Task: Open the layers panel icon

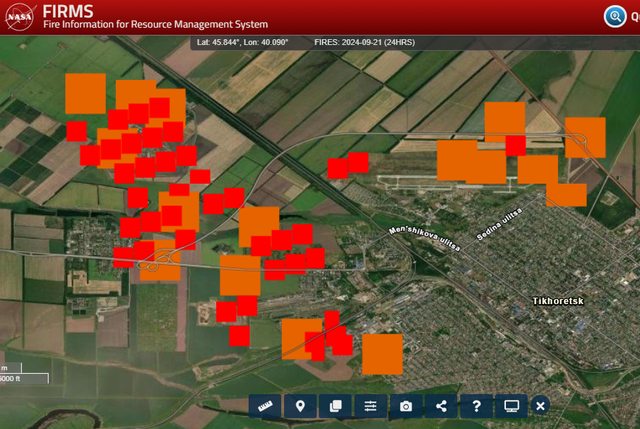Action: [335, 406]
